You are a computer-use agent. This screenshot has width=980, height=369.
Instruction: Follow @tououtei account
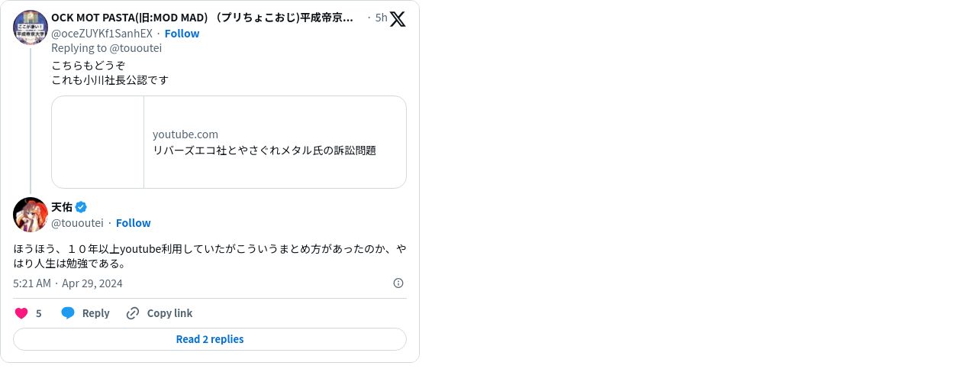[x=133, y=223]
